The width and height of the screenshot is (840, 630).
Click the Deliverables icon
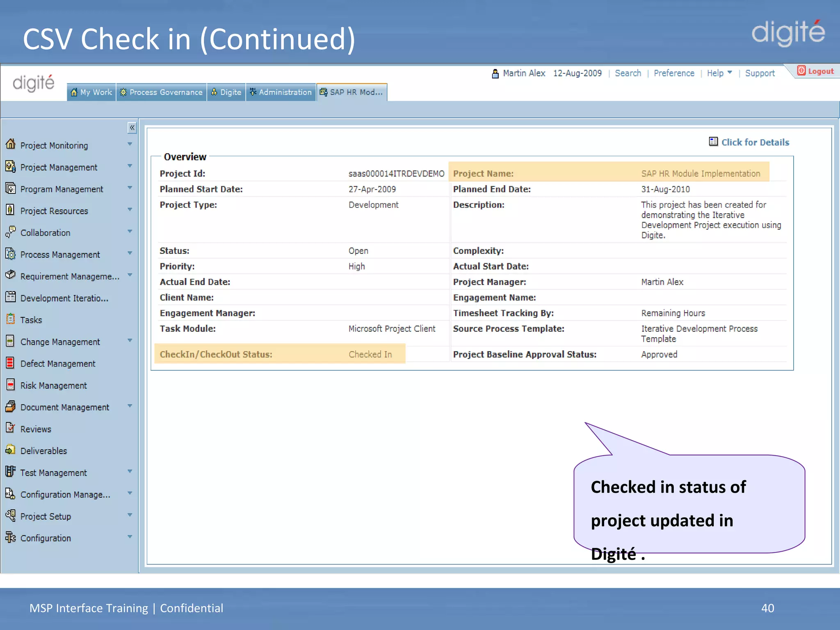11,450
